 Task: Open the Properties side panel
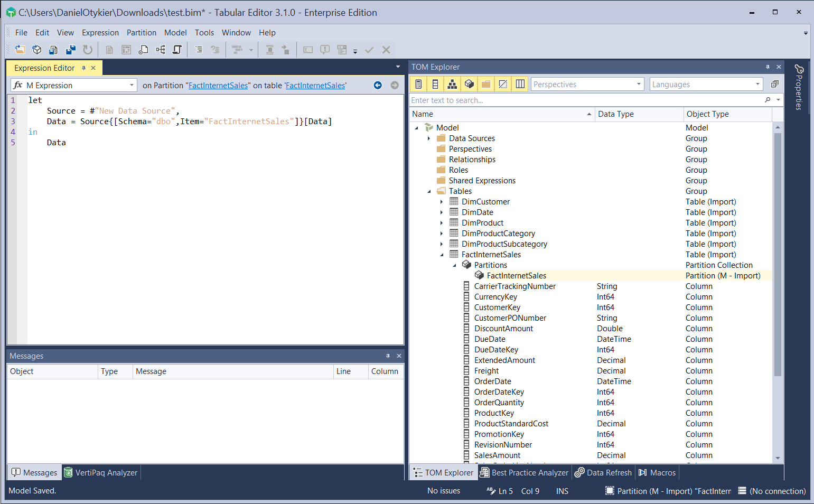[799, 87]
